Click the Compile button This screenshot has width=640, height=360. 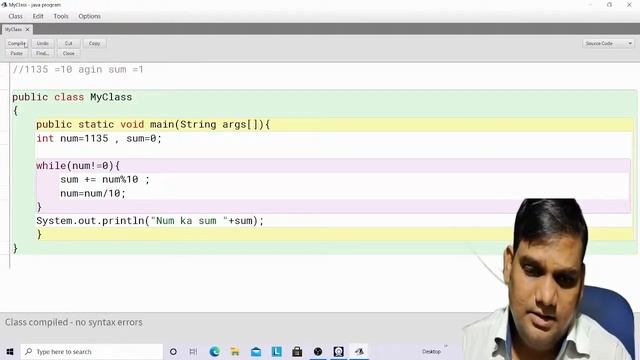[x=17, y=43]
